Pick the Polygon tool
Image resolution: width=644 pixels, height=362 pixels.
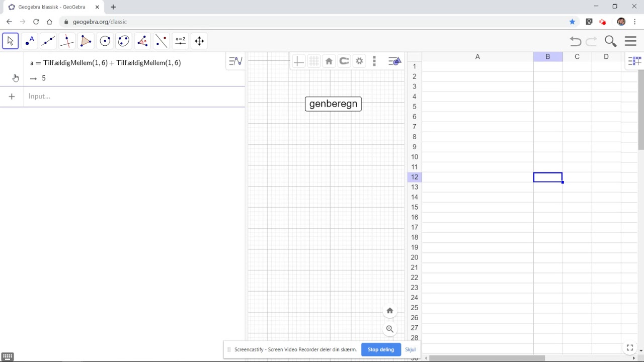coord(86,41)
